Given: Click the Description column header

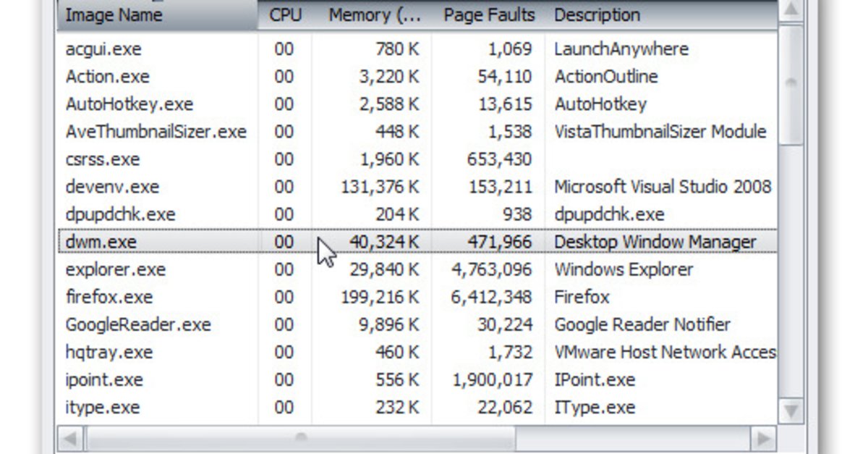Looking at the screenshot, I should (x=597, y=15).
